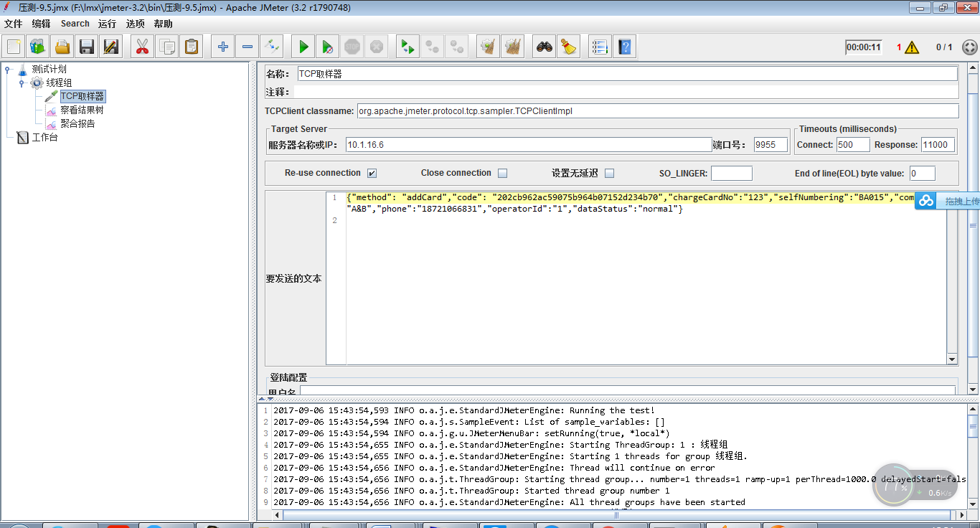Uncheck the Re-use connection checkbox

(371, 173)
